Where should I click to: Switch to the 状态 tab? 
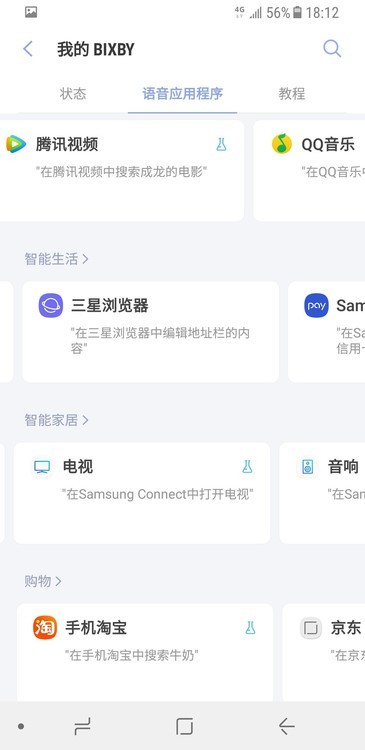(73, 93)
